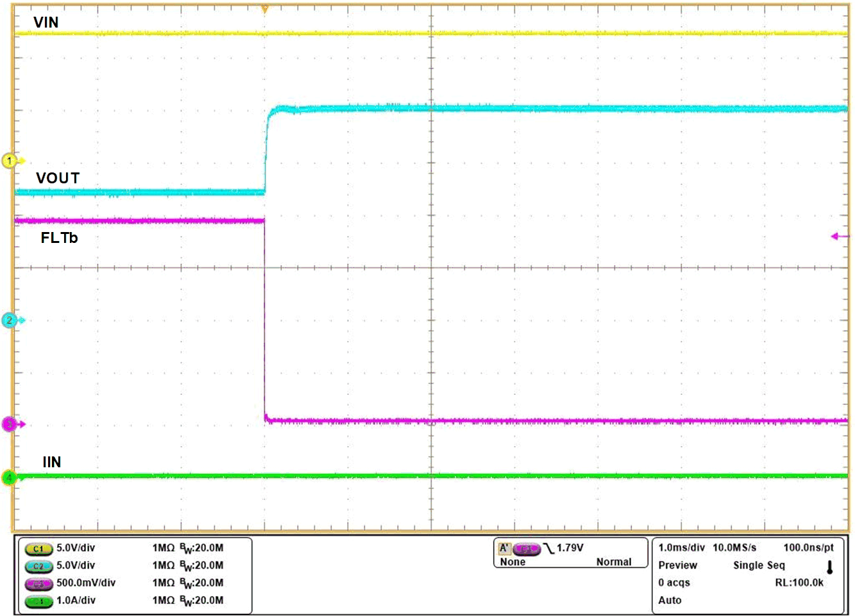Click the thermometer acquisition status icon
Viewport: 855px width, 616px height.
[829, 565]
